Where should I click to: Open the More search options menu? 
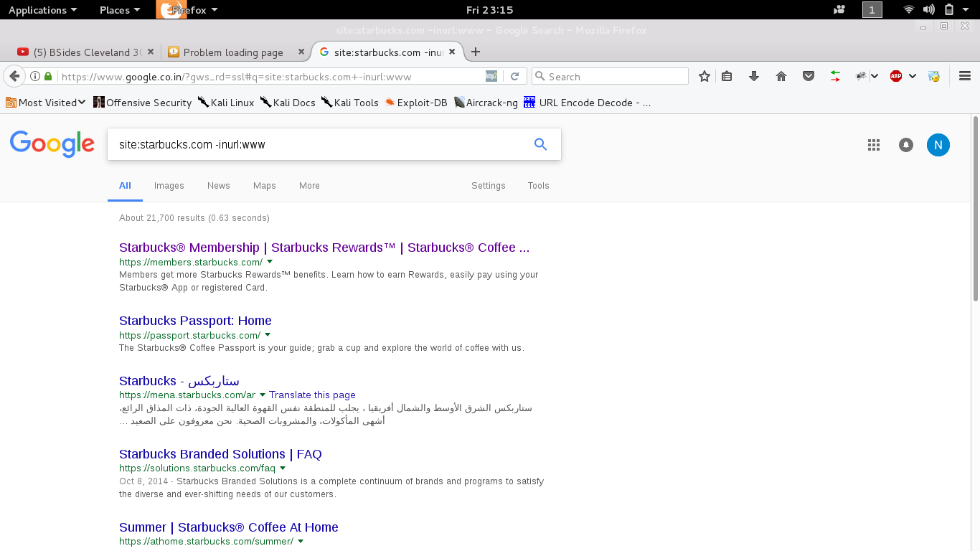pos(309,185)
